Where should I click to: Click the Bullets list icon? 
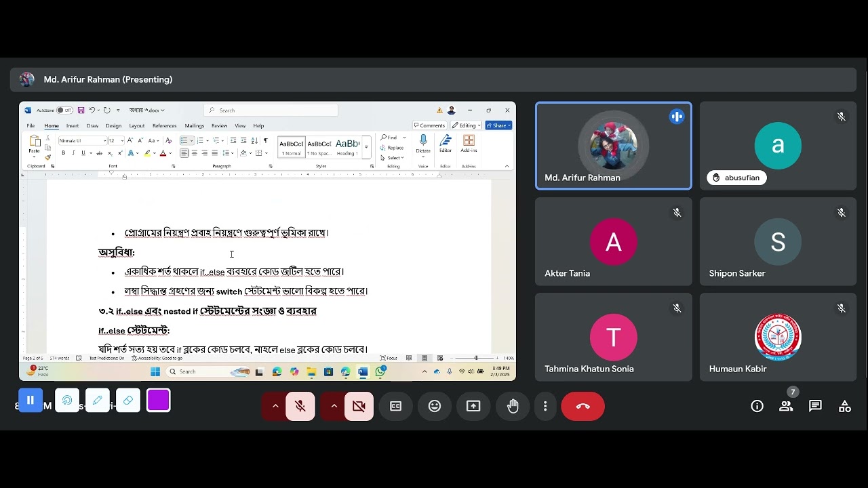coord(184,140)
